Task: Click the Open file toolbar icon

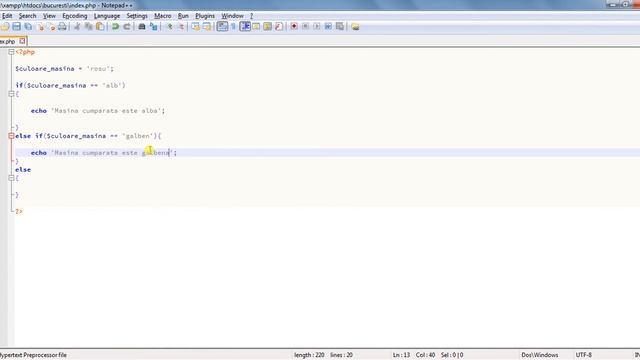Action: pyautogui.click(x=5, y=27)
